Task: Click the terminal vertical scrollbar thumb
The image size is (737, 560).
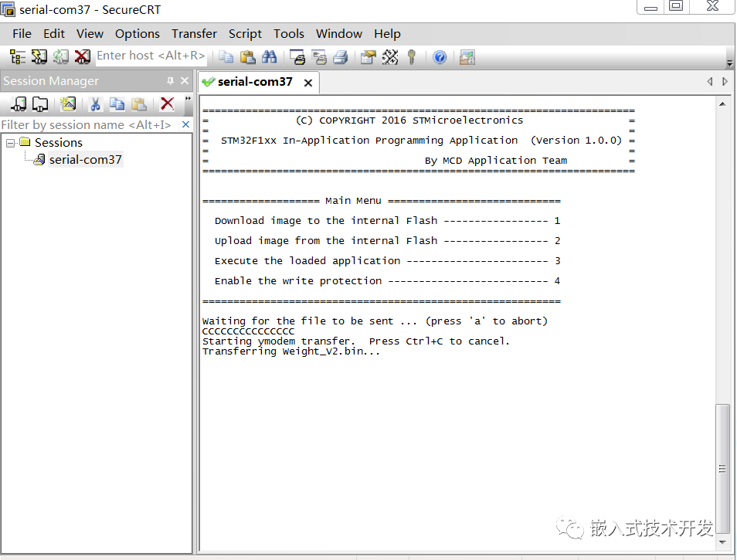Action: coord(722,468)
